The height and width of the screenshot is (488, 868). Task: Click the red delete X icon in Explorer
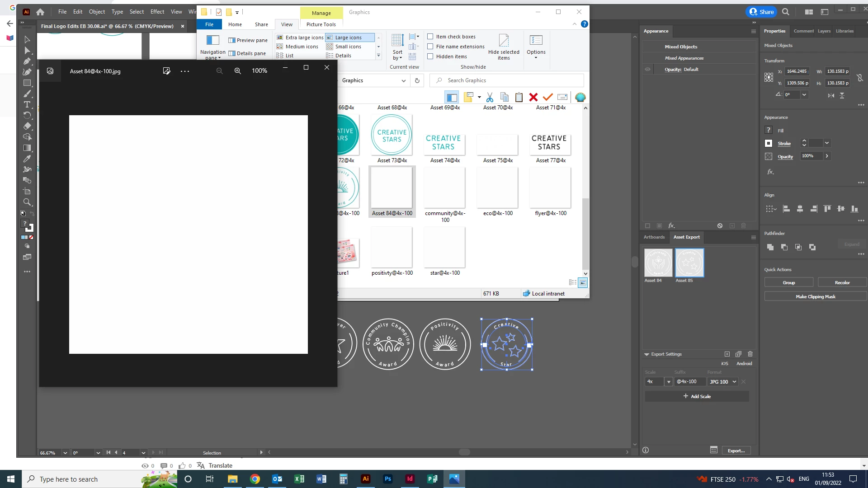point(533,97)
